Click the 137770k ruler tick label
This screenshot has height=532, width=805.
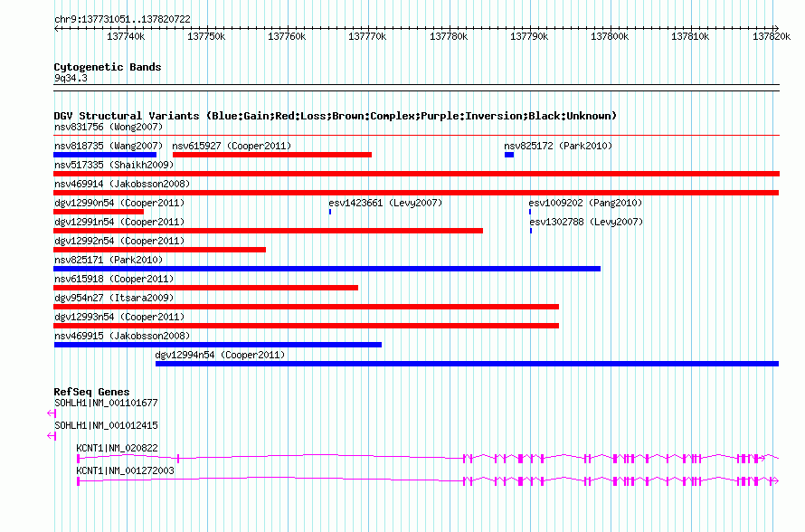point(367,36)
